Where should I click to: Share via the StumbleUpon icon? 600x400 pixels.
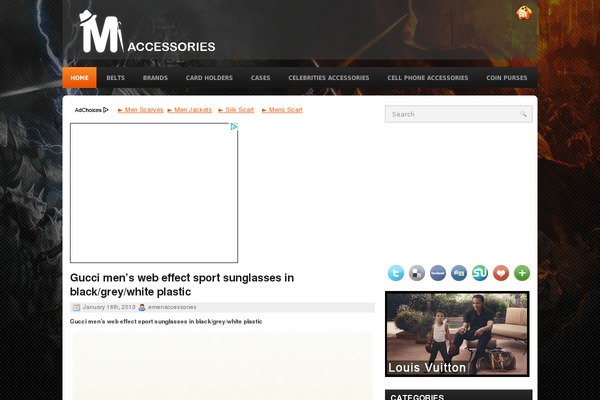pyautogui.click(x=480, y=273)
